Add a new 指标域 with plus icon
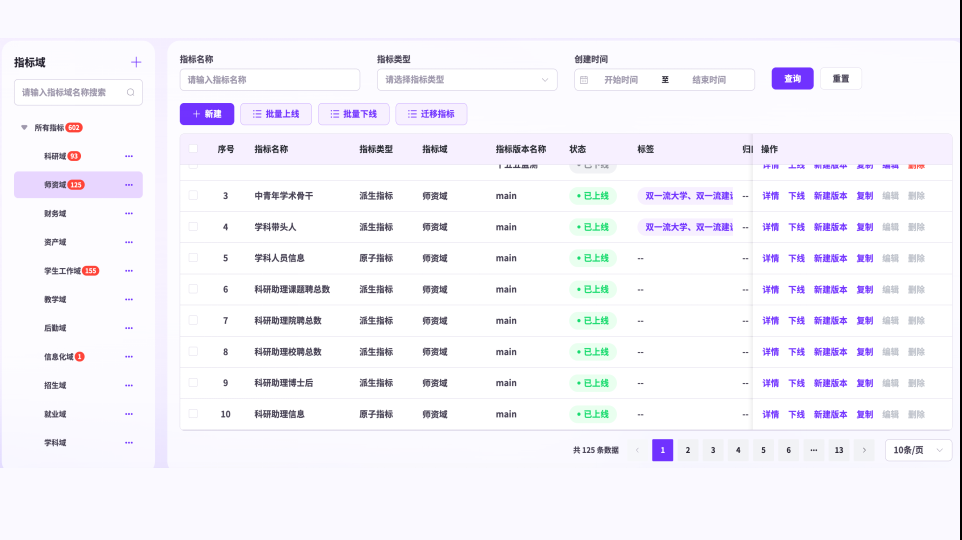Viewport: 962px width, 540px height. [x=136, y=62]
